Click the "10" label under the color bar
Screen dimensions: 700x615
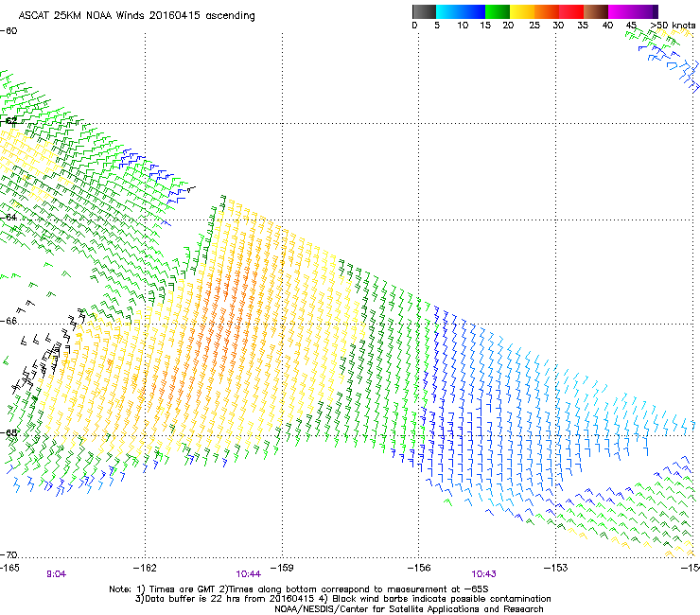click(x=463, y=26)
